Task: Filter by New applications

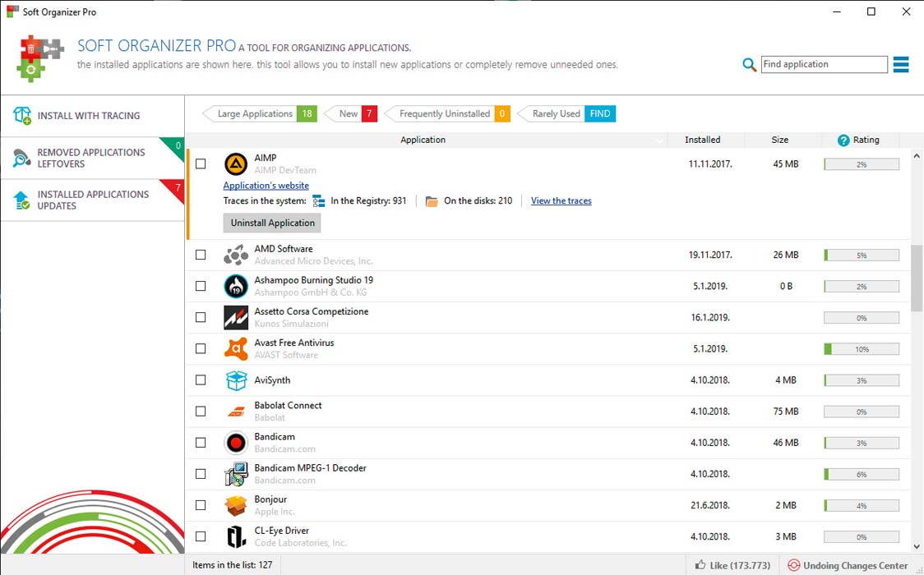Action: click(x=351, y=113)
